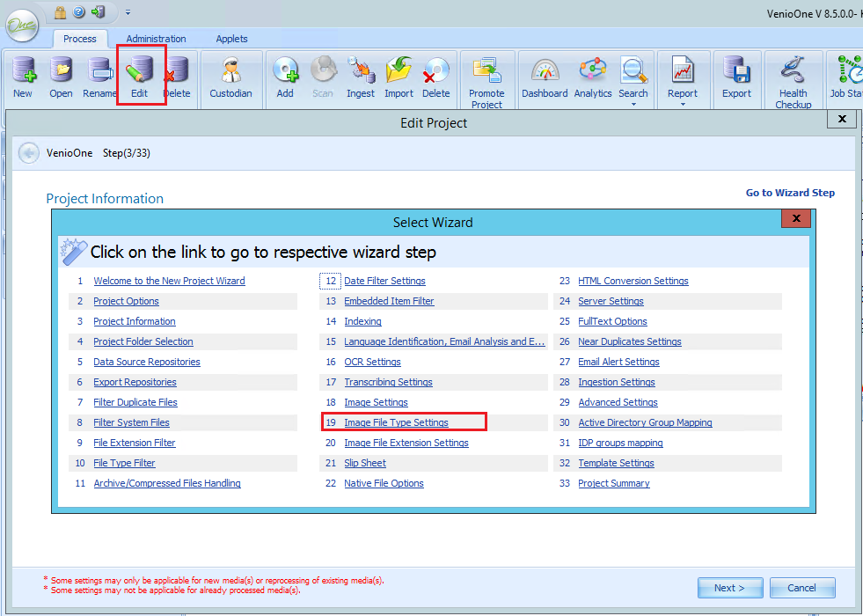Click the Report chart icon
This screenshot has width=863, height=616.
pyautogui.click(x=683, y=70)
